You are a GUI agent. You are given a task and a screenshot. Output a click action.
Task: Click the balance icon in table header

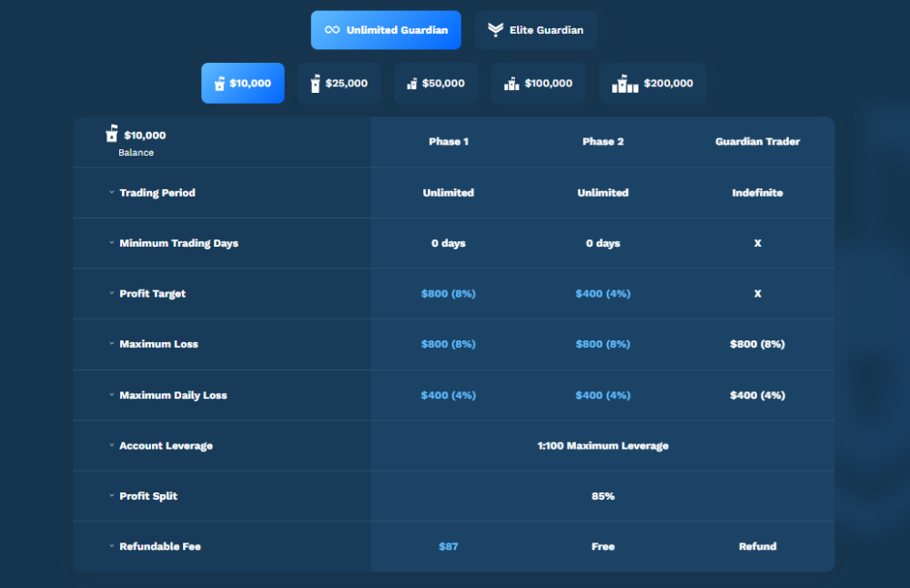click(x=112, y=135)
